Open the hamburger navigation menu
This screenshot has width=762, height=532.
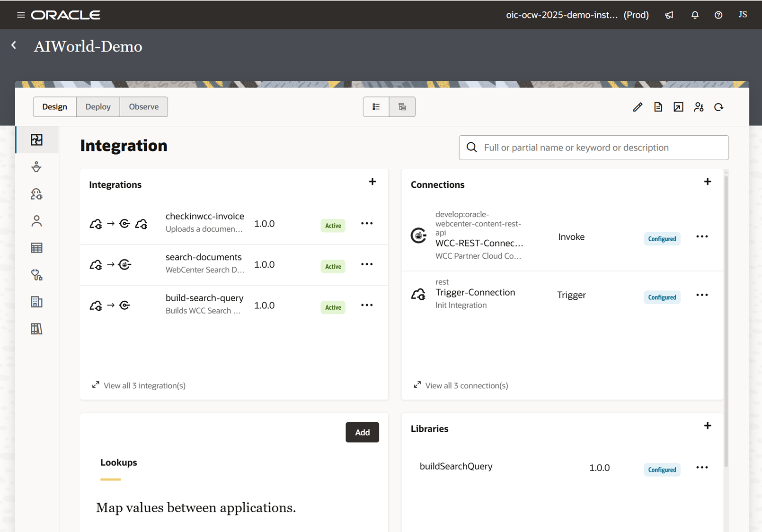coord(20,15)
